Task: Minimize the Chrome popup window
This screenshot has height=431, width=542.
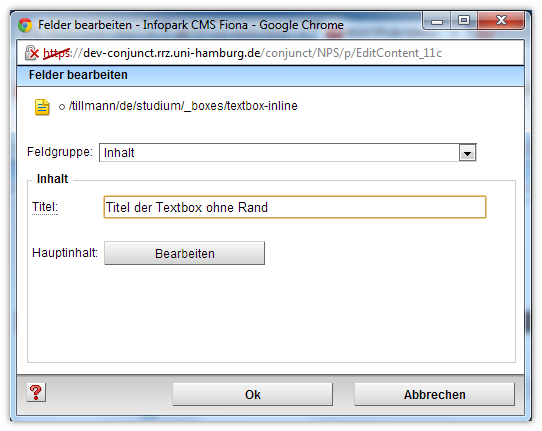Action: pyautogui.click(x=437, y=21)
